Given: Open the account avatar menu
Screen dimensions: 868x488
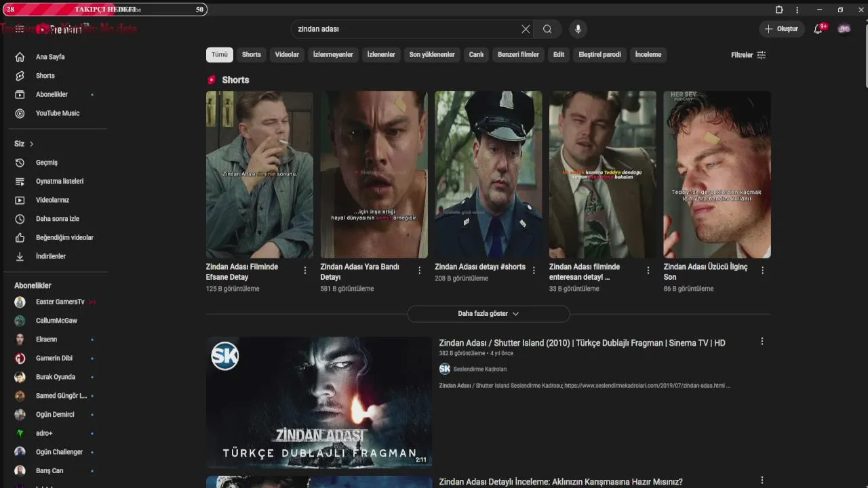Looking at the screenshot, I should coord(844,29).
